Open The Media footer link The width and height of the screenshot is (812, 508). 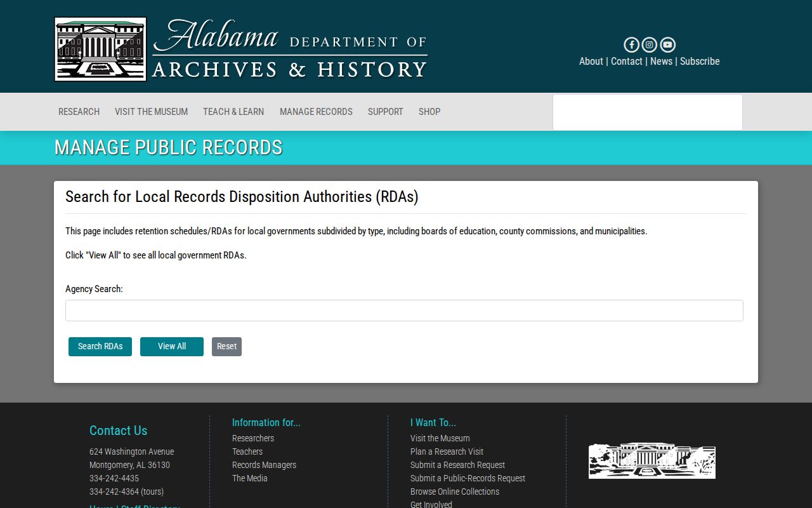[250, 478]
